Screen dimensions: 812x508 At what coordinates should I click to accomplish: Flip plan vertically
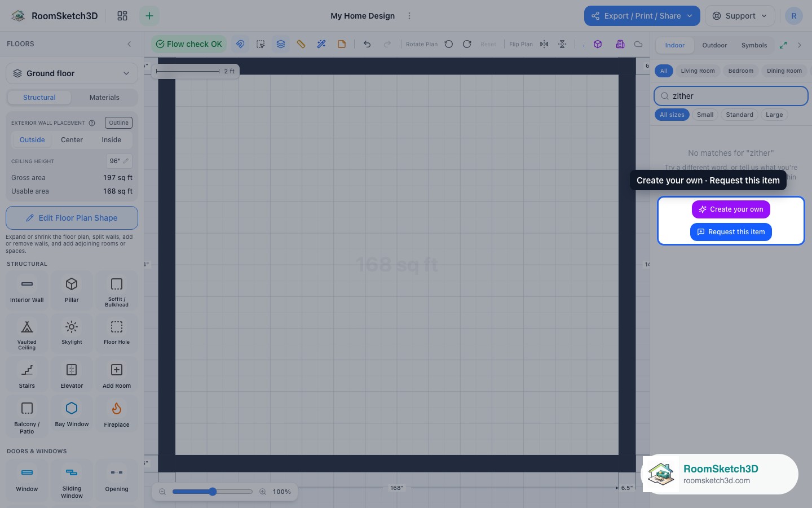click(562, 44)
